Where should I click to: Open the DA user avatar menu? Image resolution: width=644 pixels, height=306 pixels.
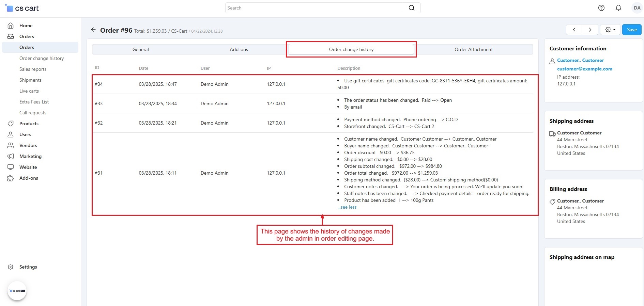(637, 8)
